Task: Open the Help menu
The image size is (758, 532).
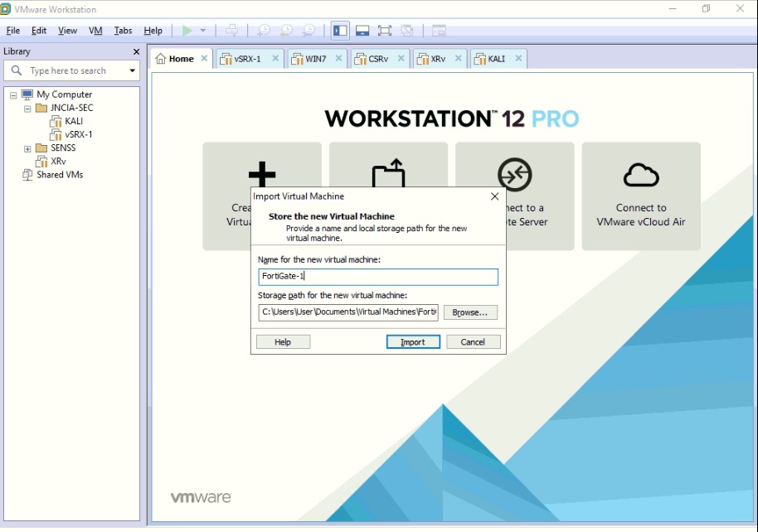Action: click(153, 31)
